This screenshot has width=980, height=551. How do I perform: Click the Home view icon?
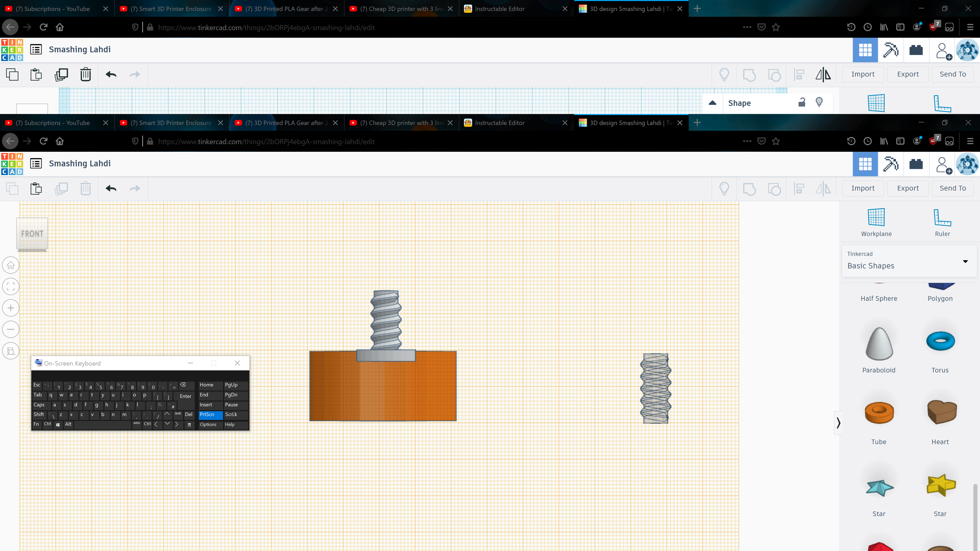[11, 265]
